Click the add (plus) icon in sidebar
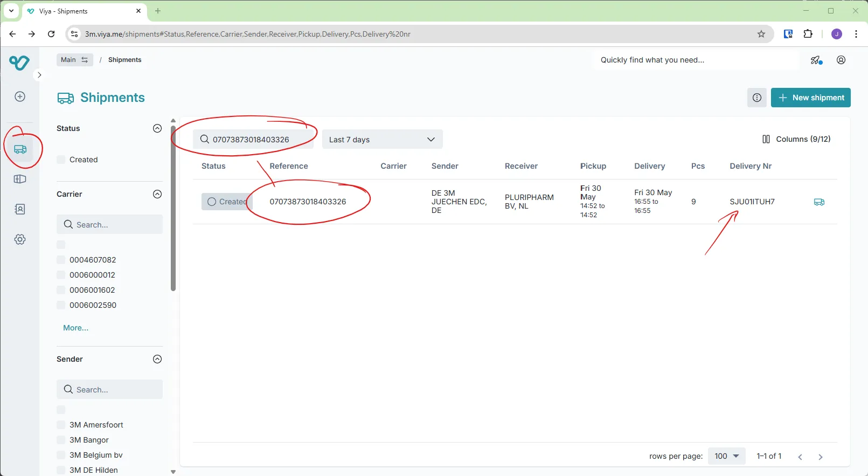This screenshot has width=868, height=476. (20, 96)
